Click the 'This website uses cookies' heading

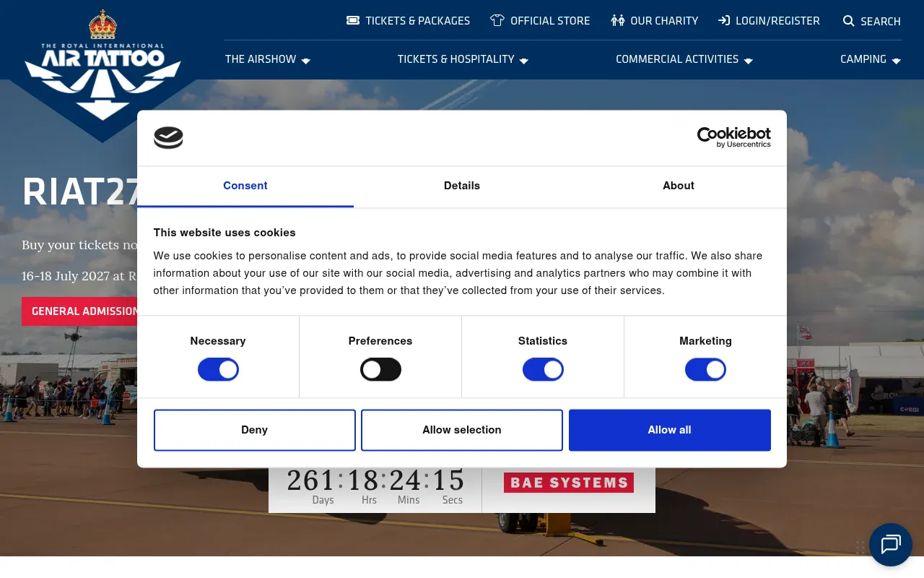tap(225, 233)
